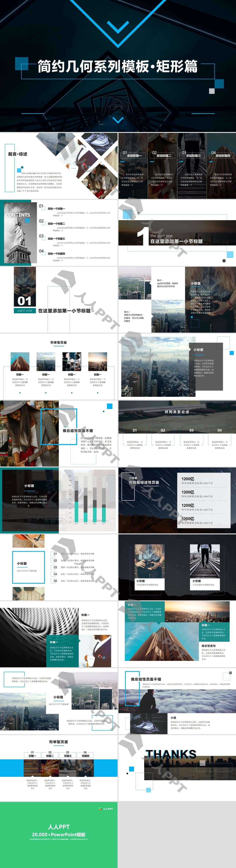Click the 'the part one' English caption
The height and width of the screenshot is (868, 236).
[x=161, y=236]
